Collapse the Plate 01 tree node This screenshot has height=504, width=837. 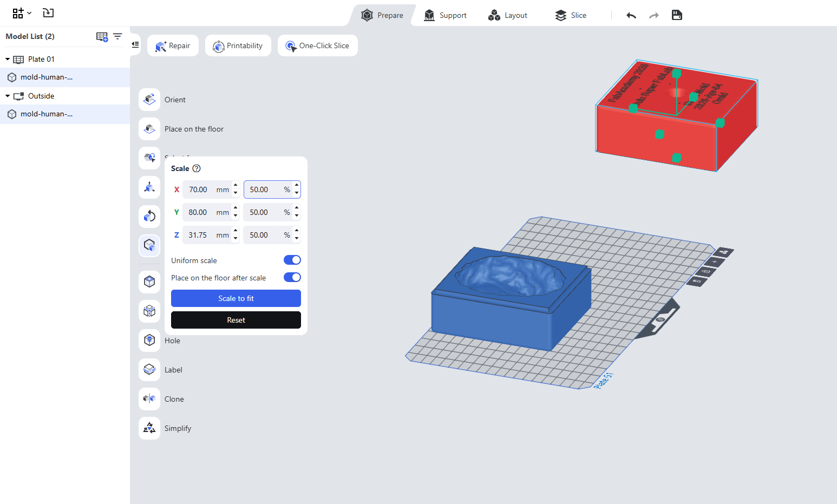8,59
